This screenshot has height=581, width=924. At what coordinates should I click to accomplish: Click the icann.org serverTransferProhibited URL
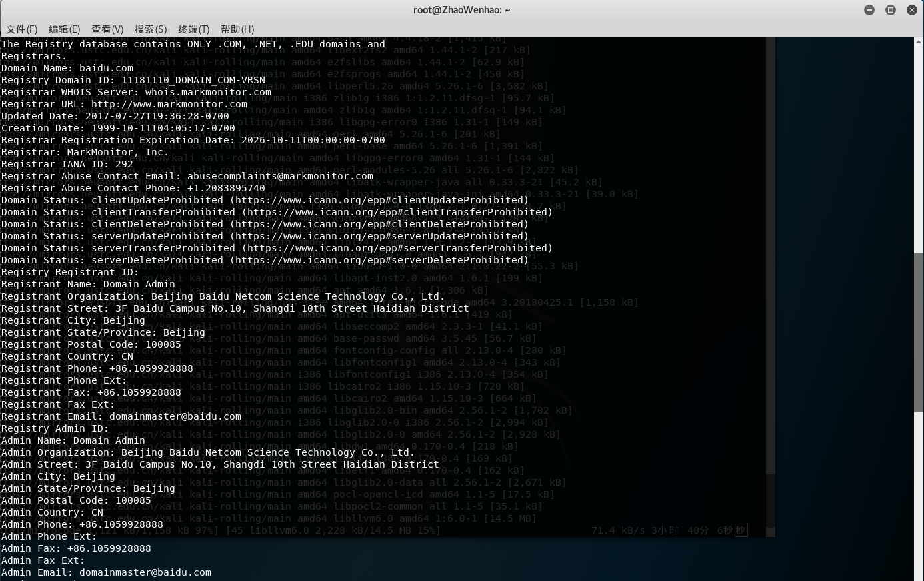pyautogui.click(x=397, y=248)
